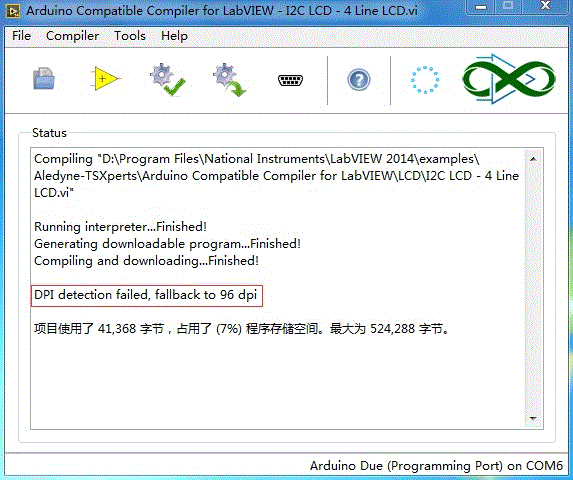
Task: Open the Tools menu
Action: click(130, 36)
